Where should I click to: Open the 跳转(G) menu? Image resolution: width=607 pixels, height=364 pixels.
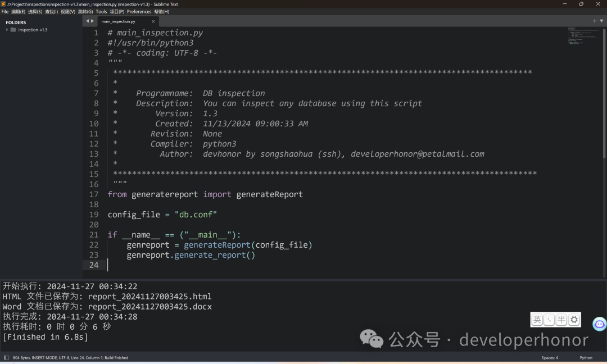pos(85,12)
